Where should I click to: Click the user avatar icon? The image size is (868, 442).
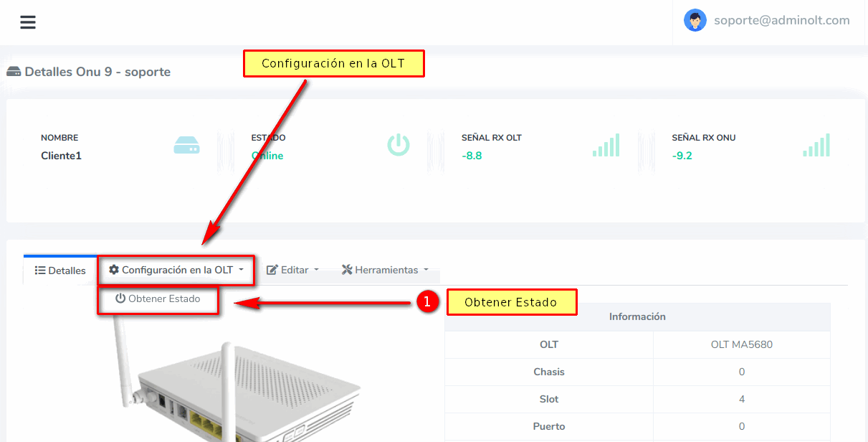tap(695, 21)
